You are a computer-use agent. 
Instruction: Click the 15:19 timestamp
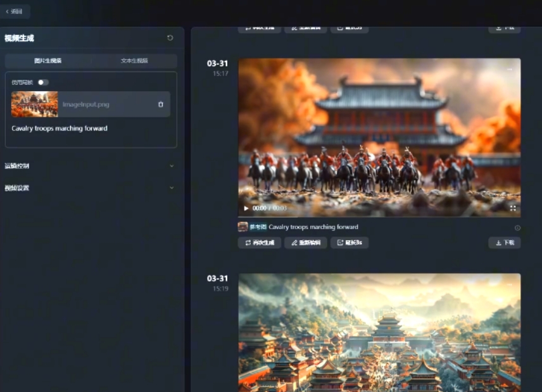220,289
